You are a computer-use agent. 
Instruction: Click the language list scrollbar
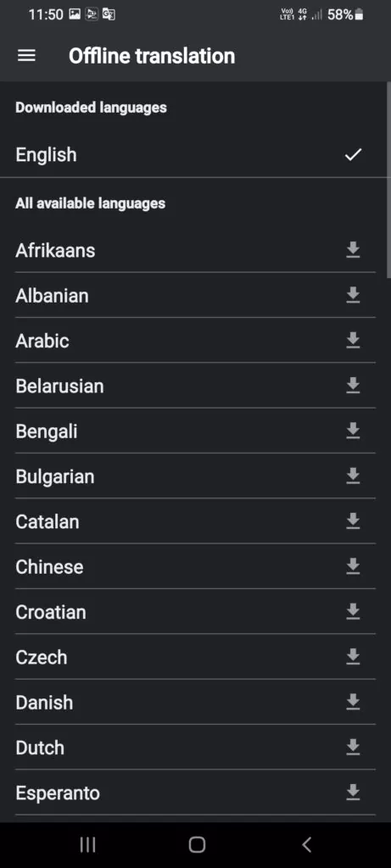388,177
